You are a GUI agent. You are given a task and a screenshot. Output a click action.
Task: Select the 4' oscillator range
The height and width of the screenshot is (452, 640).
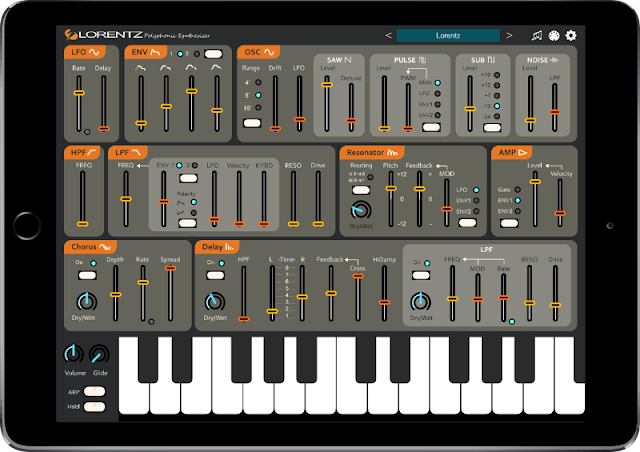point(258,82)
